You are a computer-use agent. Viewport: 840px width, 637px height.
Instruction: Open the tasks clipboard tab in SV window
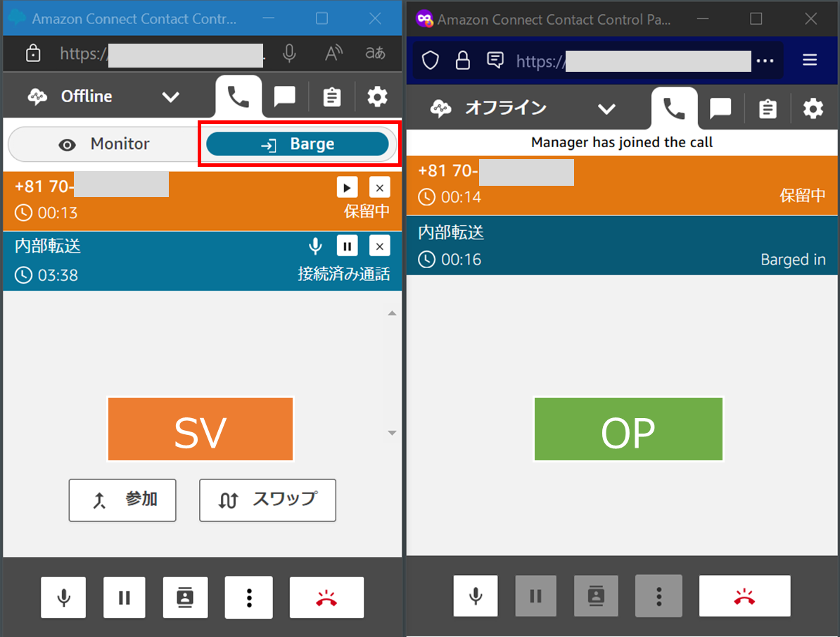pos(331,97)
